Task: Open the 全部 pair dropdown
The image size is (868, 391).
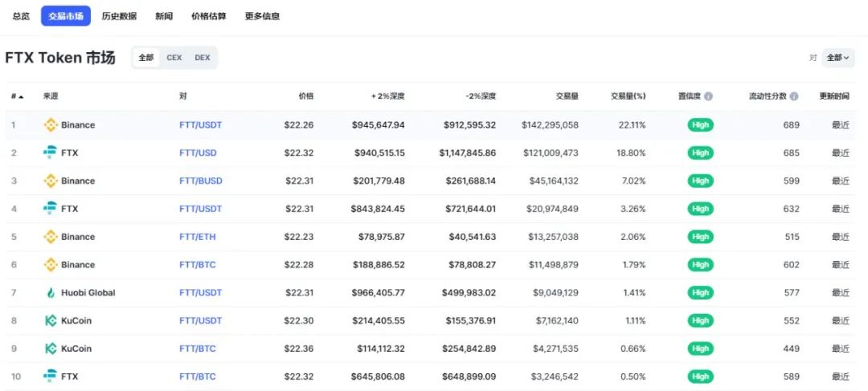Action: [838, 58]
